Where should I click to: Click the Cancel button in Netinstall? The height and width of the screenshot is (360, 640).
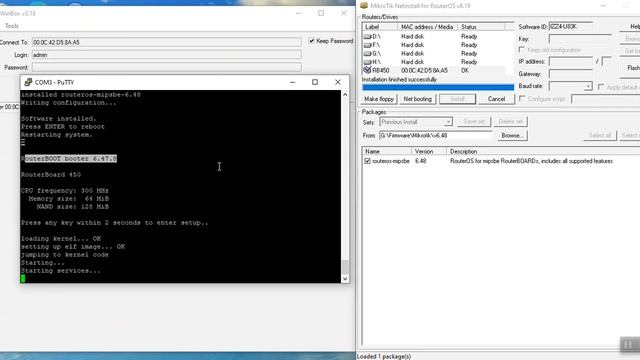[496, 99]
